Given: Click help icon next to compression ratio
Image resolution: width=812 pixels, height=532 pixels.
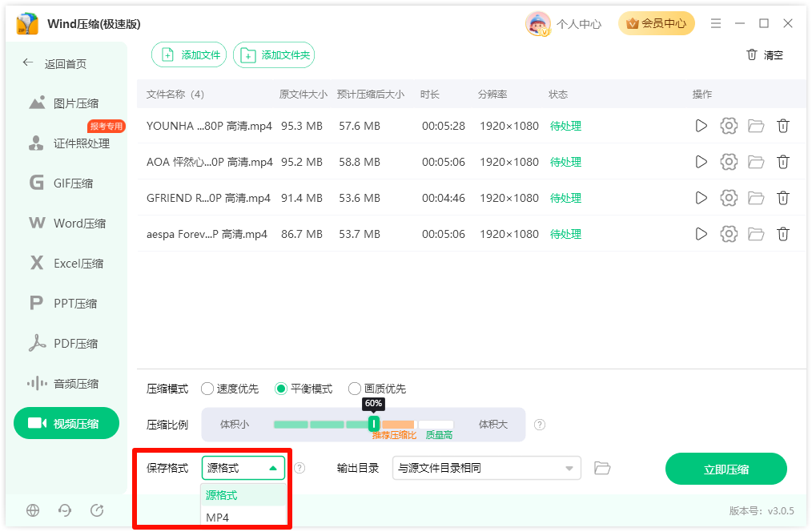Looking at the screenshot, I should pyautogui.click(x=540, y=425).
